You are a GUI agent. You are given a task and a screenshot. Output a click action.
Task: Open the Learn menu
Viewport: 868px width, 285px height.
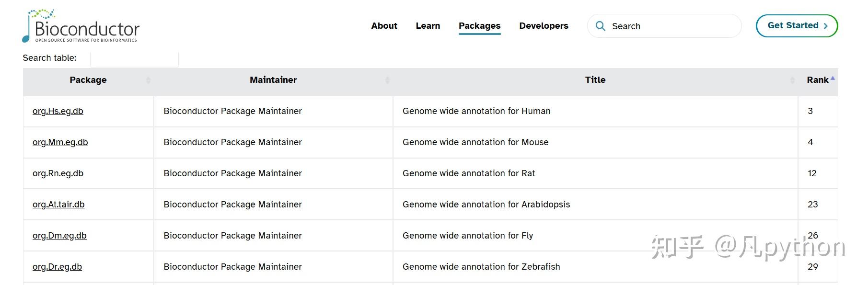pos(428,26)
